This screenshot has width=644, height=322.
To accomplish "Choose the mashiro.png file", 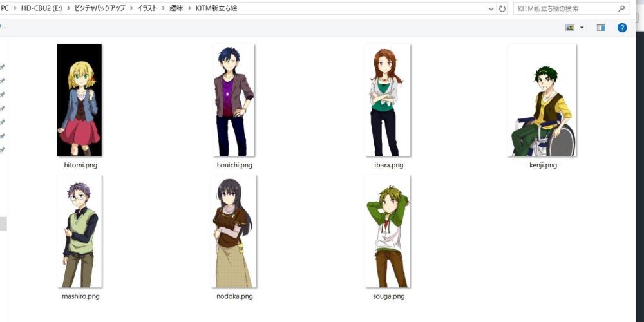I will click(x=79, y=231).
